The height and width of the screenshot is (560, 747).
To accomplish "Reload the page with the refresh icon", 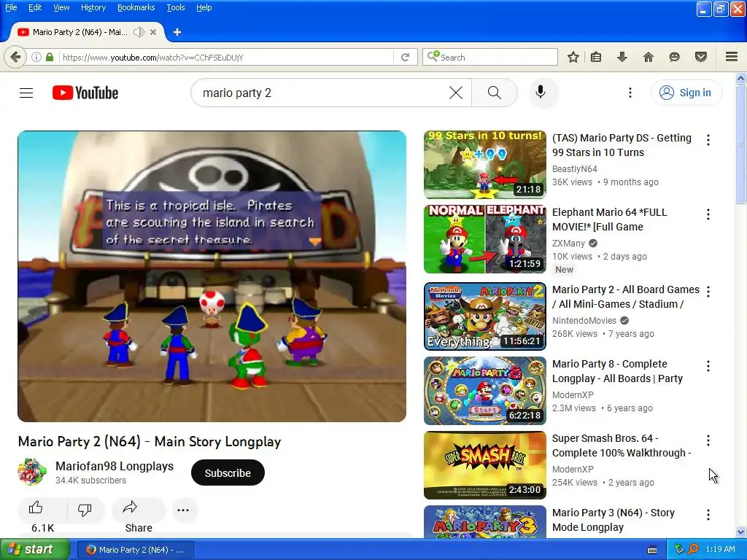I will [405, 57].
